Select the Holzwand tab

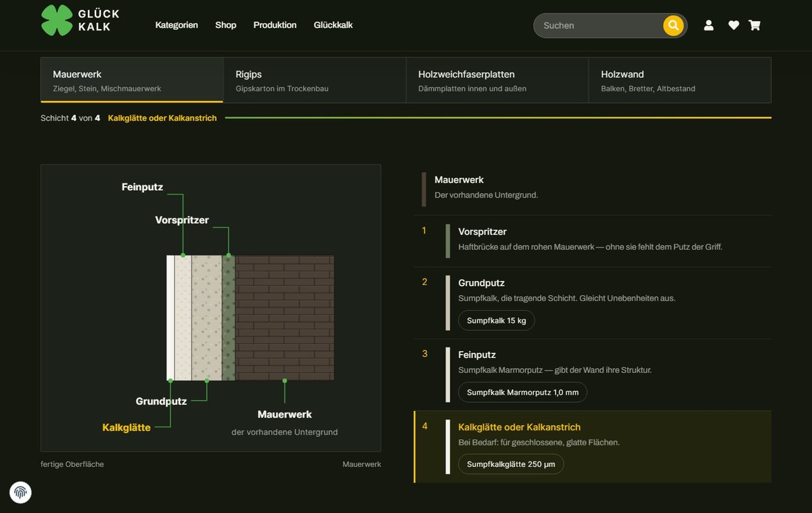point(680,80)
